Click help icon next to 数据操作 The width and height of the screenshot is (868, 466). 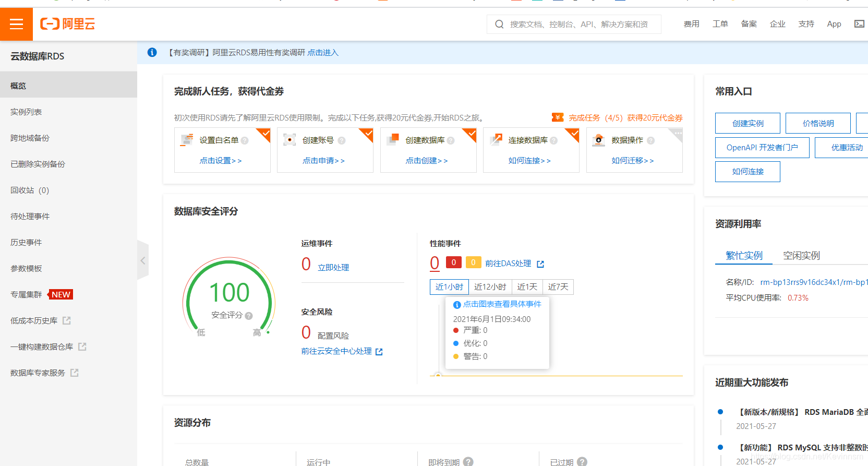tap(650, 140)
